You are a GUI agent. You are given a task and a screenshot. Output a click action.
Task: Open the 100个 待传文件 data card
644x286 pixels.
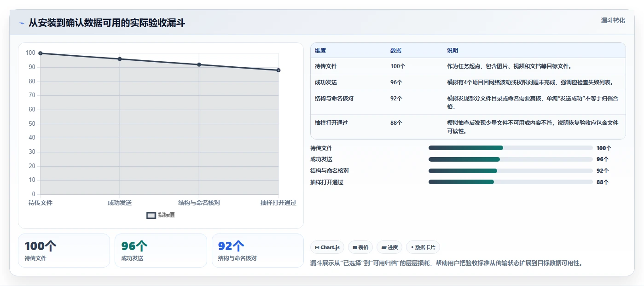(64, 251)
